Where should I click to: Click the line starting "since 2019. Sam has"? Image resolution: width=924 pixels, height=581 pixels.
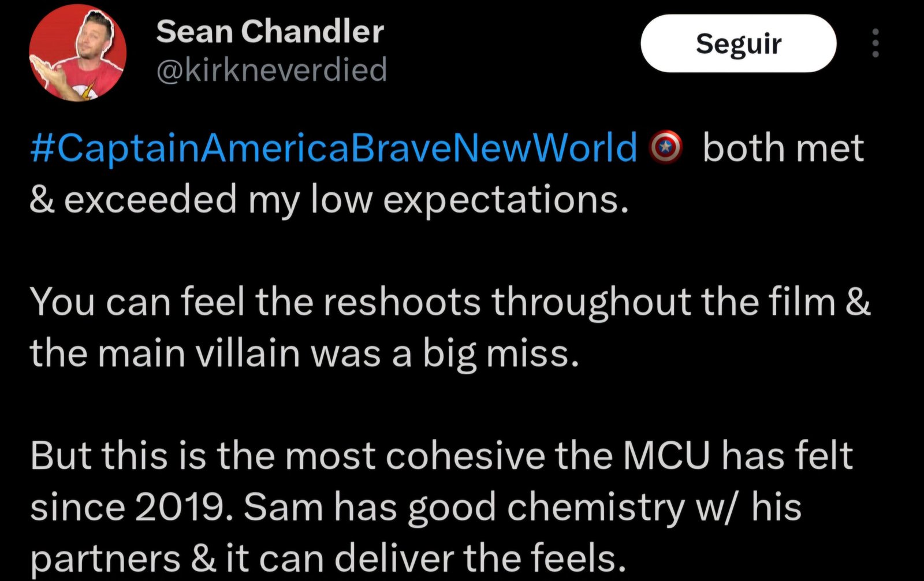[x=416, y=507]
